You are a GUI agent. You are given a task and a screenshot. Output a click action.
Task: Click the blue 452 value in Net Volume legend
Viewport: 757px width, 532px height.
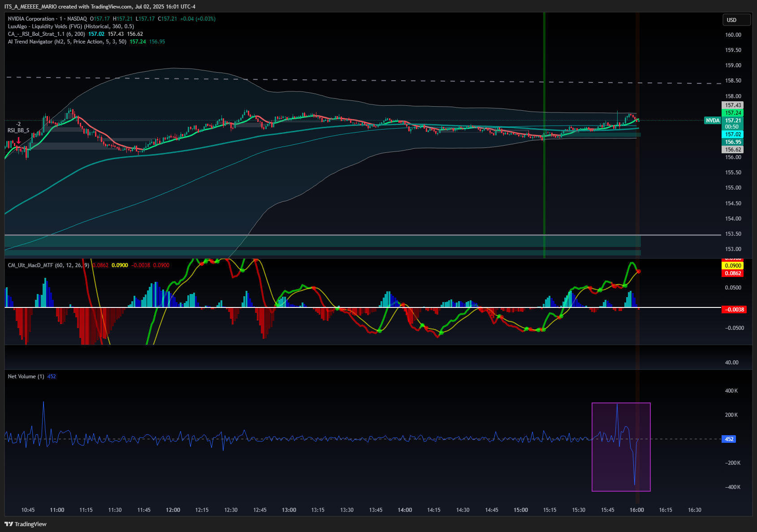click(52, 376)
